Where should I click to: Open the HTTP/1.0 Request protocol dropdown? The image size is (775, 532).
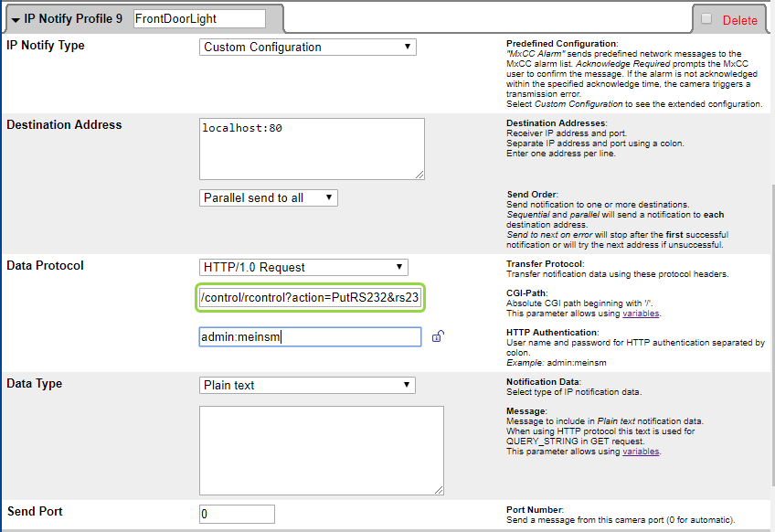coord(303,268)
